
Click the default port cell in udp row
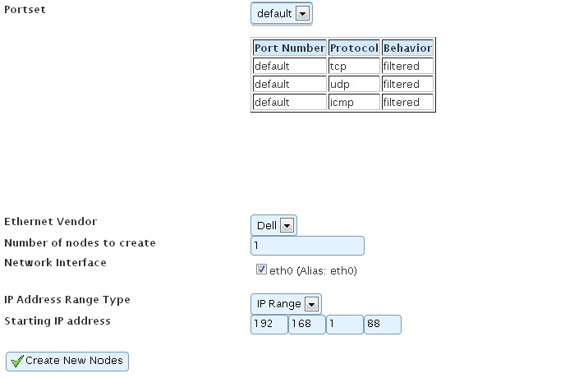coord(289,84)
